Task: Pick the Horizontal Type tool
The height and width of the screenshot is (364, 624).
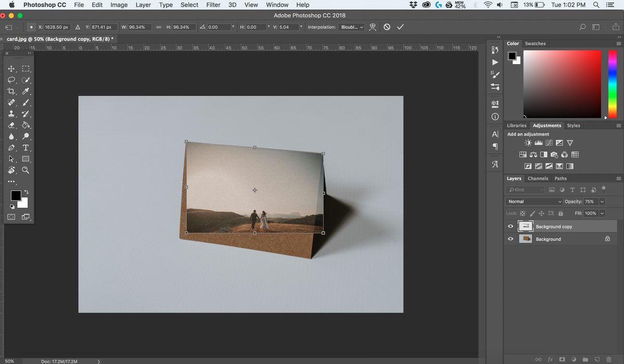Action: (25, 148)
